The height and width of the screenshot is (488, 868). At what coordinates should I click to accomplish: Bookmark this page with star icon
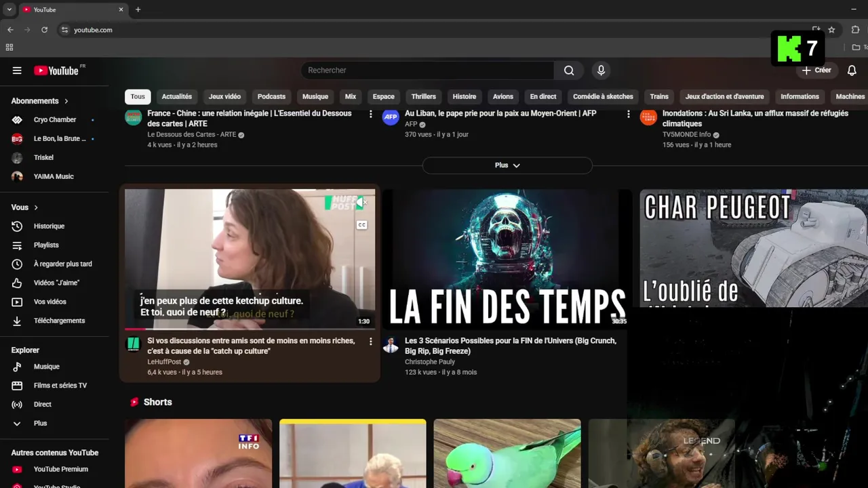click(x=831, y=30)
